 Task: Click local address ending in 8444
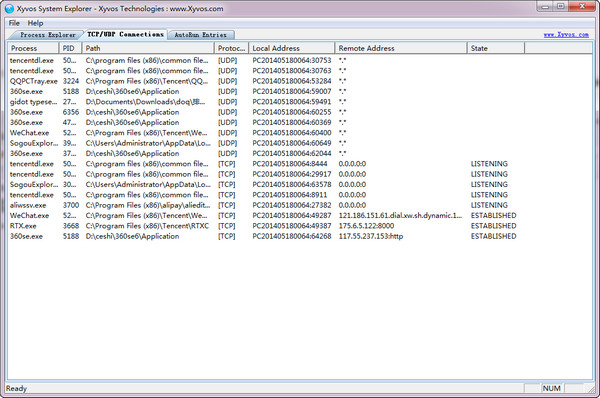tap(290, 164)
